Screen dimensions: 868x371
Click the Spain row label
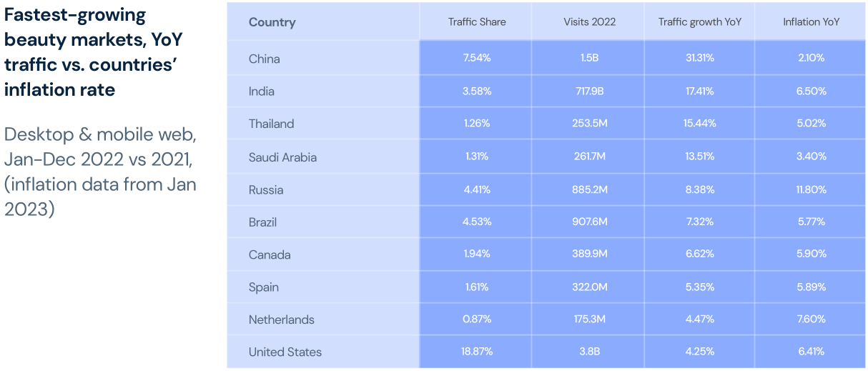coord(263,287)
